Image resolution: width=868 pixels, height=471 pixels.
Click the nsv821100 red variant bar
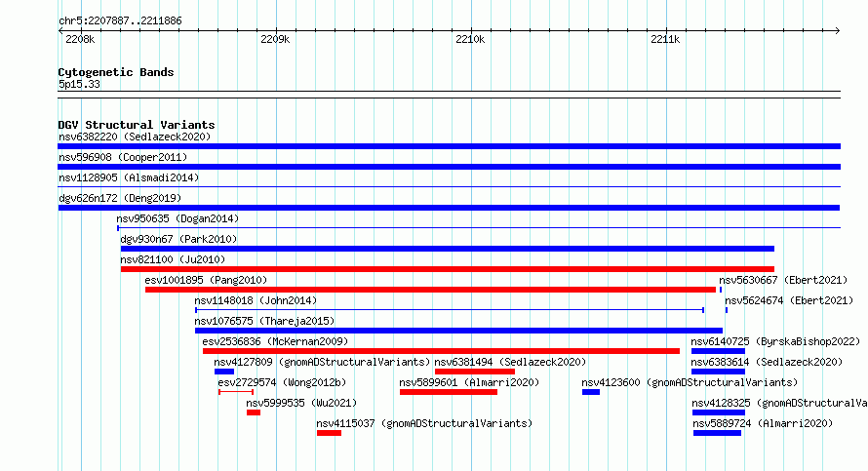click(x=448, y=269)
